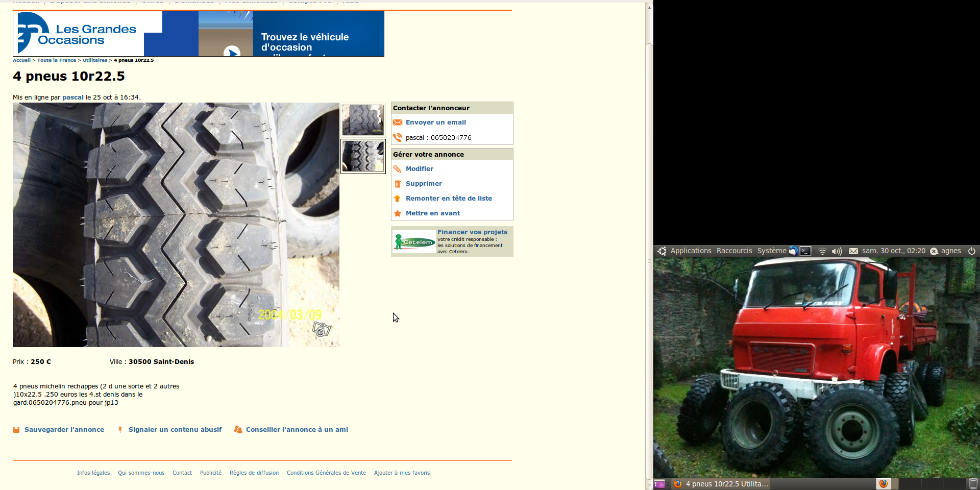Open the agnes user status menu
The height and width of the screenshot is (490, 980).
pos(946,251)
